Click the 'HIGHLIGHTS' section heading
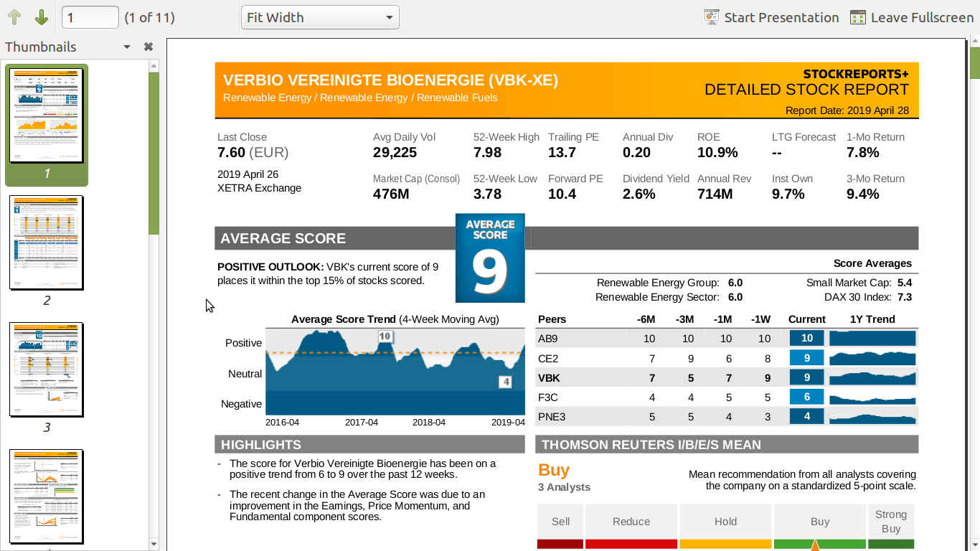 [260, 445]
